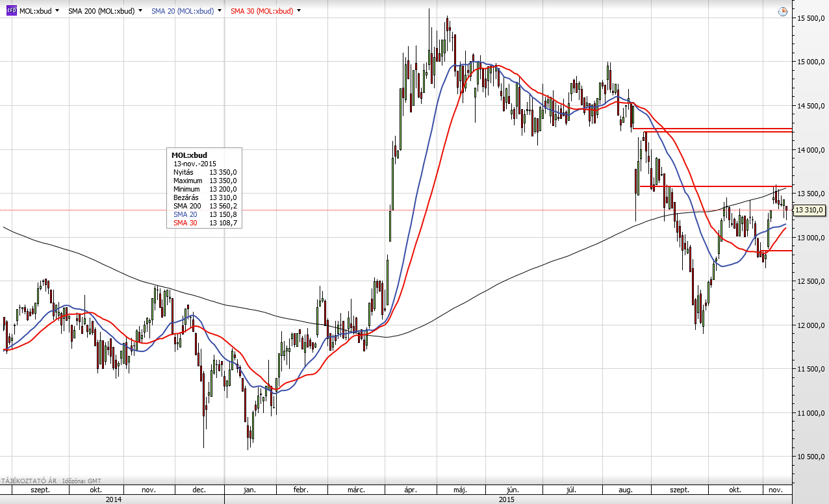Click the 11 000,0 price axis label
The image size is (829, 504).
pos(811,413)
